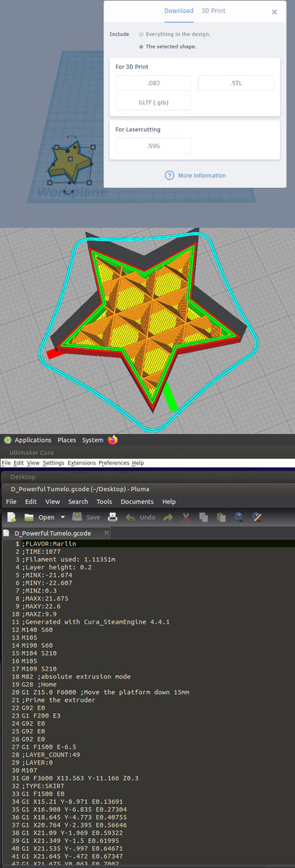Open Cura's Settings menu
Viewport: 295px width, 868px height.
[54, 463]
